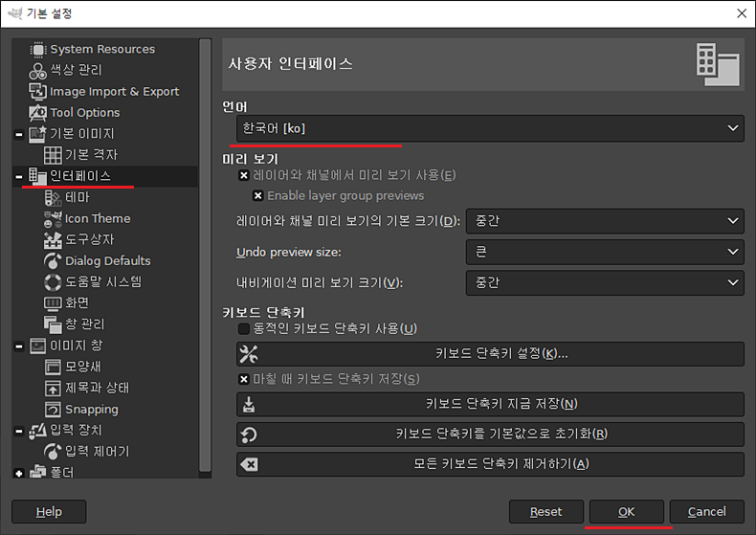Click the Help button
The image size is (756, 535).
click(x=49, y=512)
